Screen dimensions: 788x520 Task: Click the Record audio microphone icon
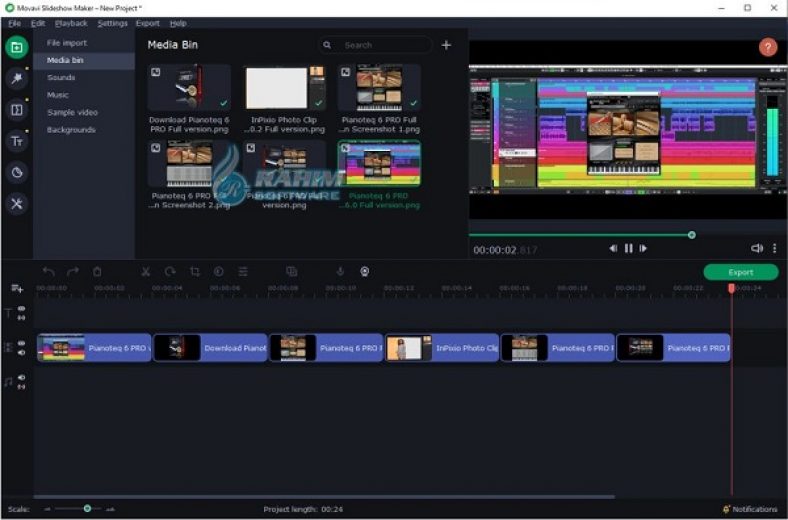coord(340,271)
